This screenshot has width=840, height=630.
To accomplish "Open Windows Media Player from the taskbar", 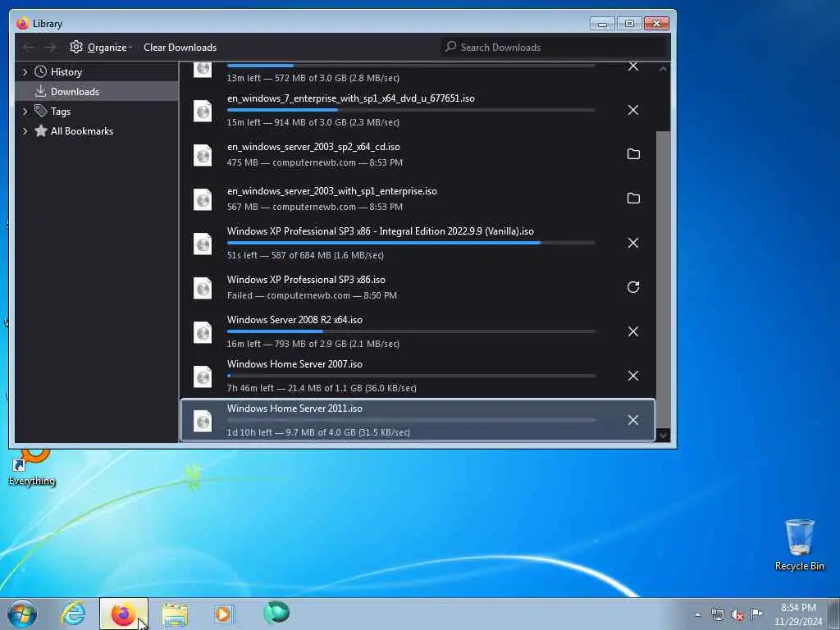I will [224, 614].
